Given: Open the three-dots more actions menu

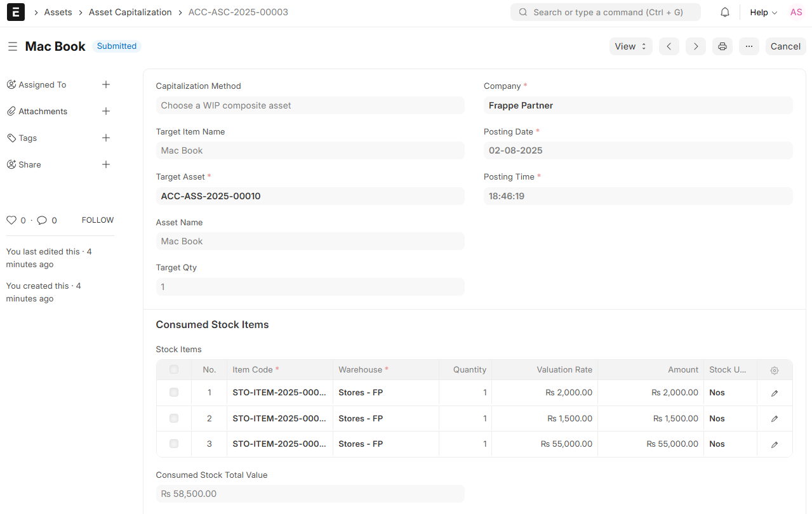Looking at the screenshot, I should click(x=749, y=46).
